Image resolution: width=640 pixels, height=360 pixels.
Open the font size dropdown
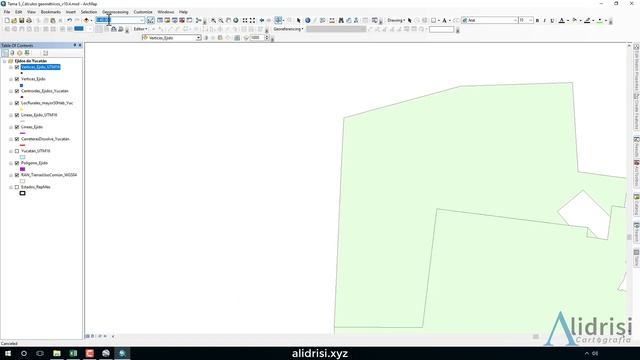[x=531, y=20]
